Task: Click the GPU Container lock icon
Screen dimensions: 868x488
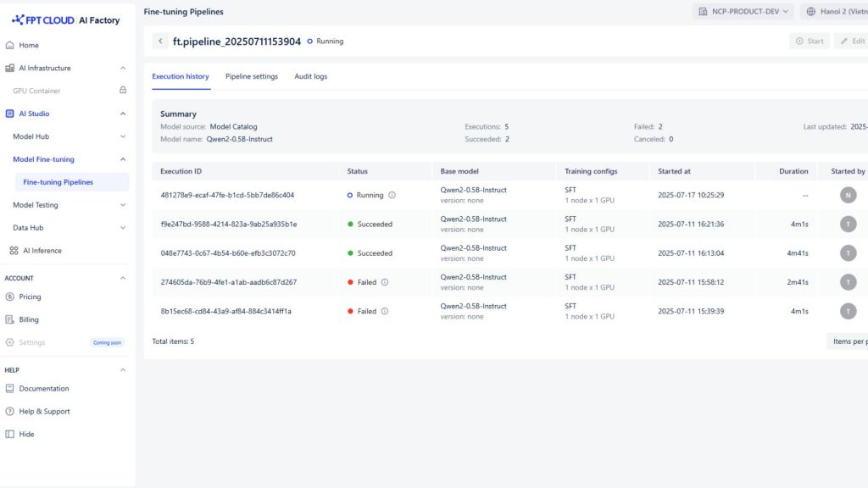Action: click(x=123, y=90)
